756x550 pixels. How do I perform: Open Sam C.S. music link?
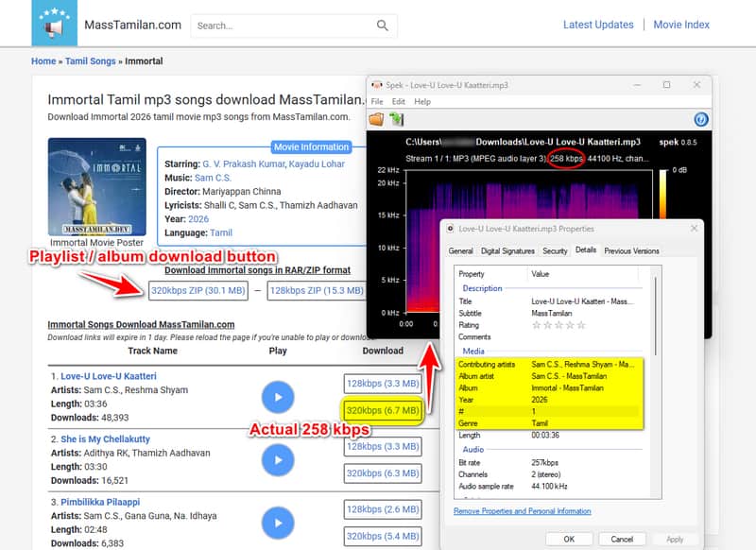214,178
